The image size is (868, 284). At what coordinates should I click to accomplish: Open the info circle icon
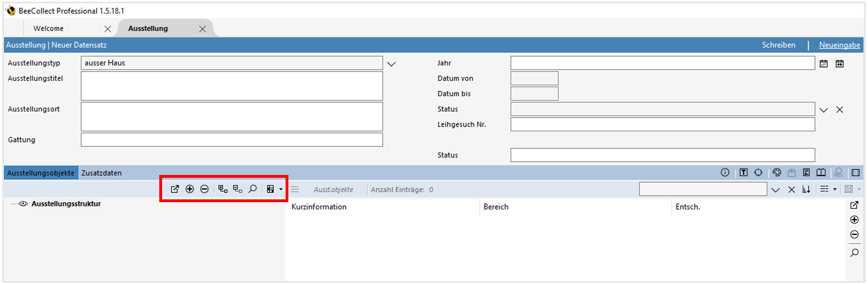[725, 173]
